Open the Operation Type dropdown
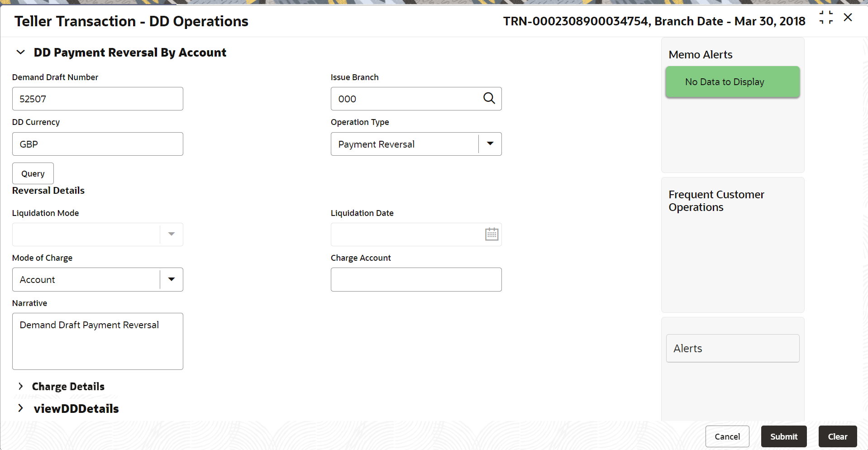This screenshot has height=450, width=868. [490, 144]
